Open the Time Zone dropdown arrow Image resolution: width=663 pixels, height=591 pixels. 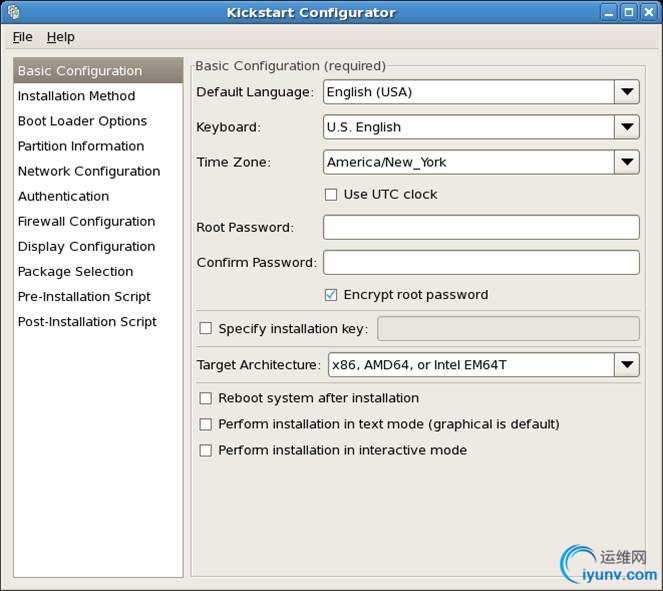627,162
